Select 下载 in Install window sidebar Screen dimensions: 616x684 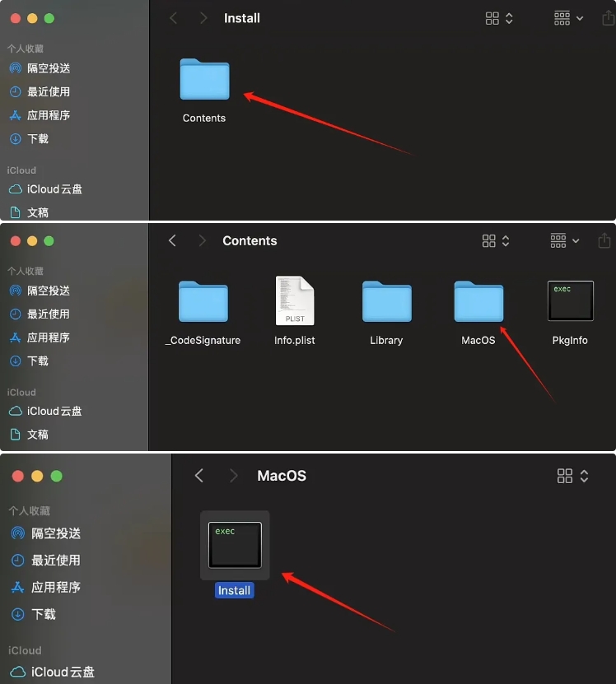coord(29,139)
